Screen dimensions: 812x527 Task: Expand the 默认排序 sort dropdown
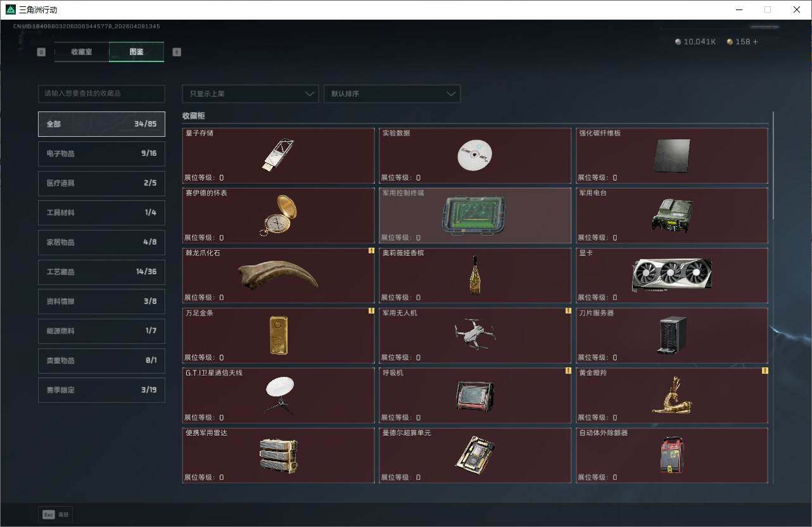(x=392, y=94)
